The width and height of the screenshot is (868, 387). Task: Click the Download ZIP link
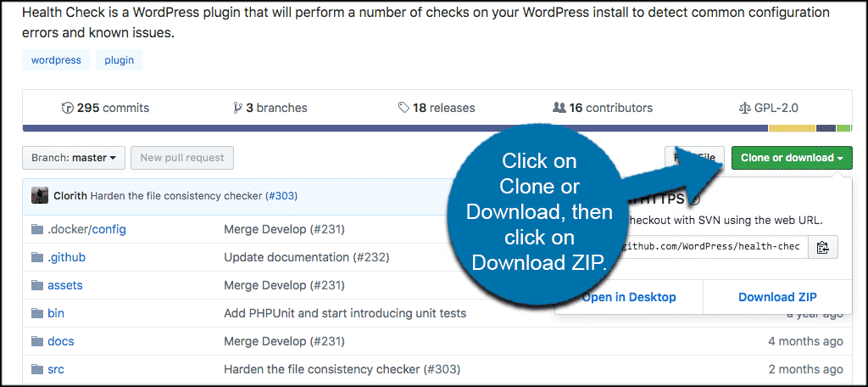777,297
